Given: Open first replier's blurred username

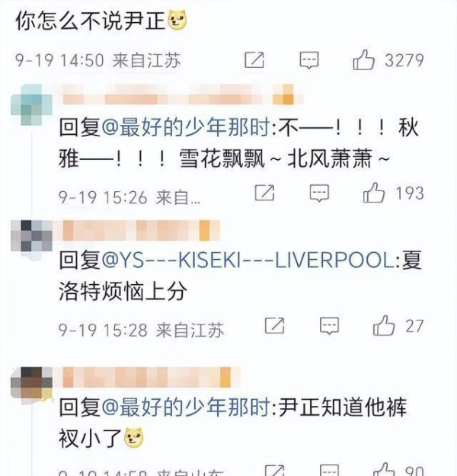Looking at the screenshot, I should pyautogui.click(x=182, y=94).
